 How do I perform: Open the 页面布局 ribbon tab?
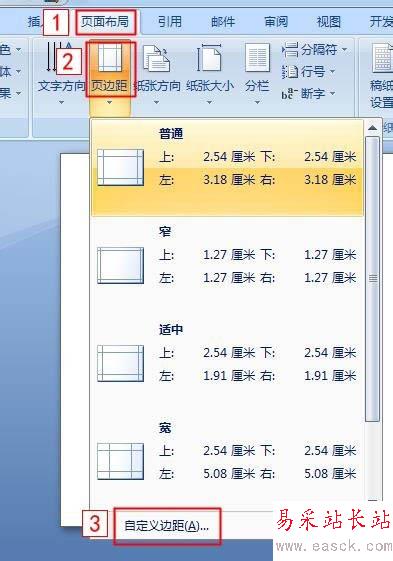[x=105, y=22]
